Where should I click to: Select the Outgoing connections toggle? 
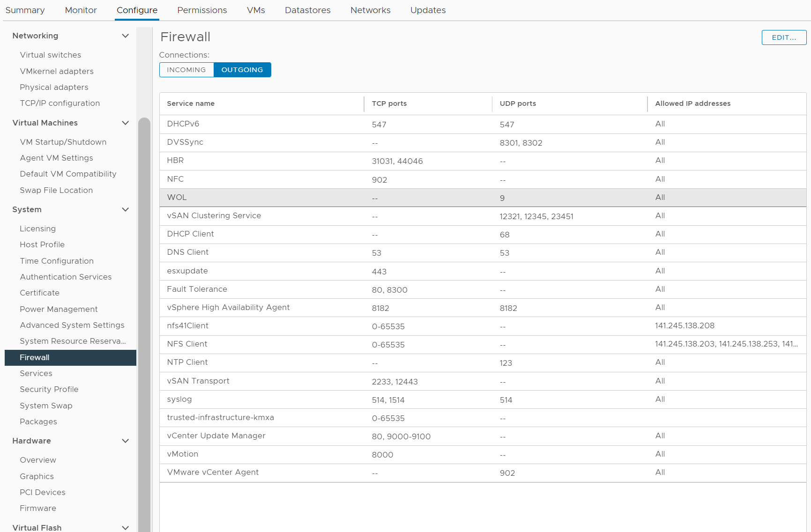242,70
